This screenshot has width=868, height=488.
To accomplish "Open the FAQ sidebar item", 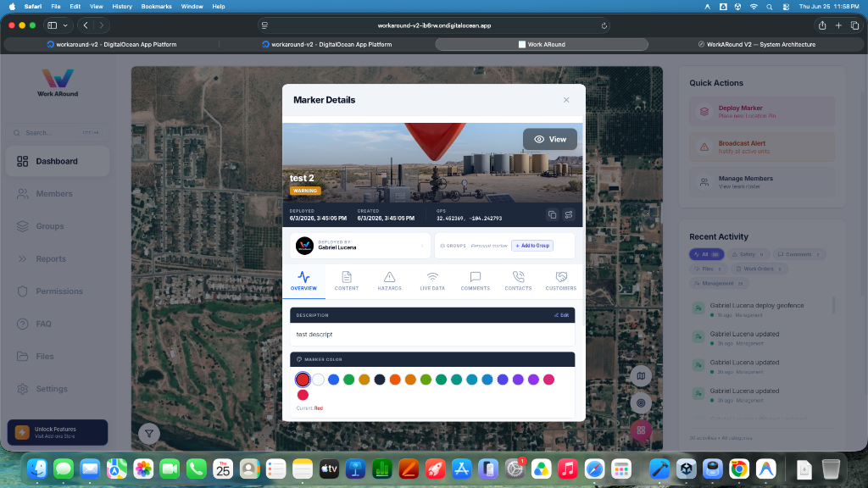I will click(x=58, y=324).
